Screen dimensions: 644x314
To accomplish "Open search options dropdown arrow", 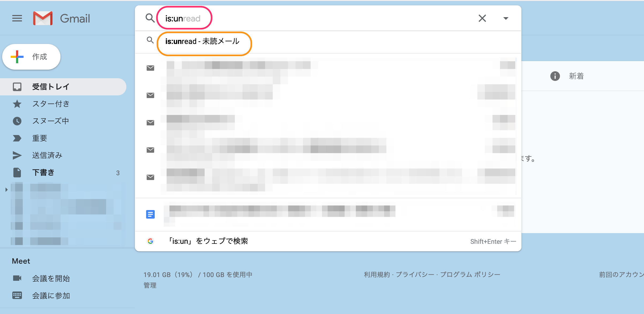I will pos(506,18).
